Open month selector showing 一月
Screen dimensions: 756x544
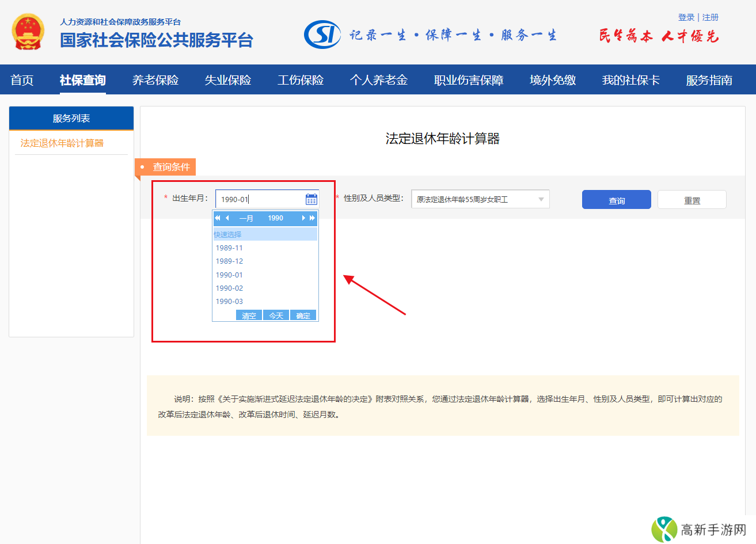tap(246, 218)
